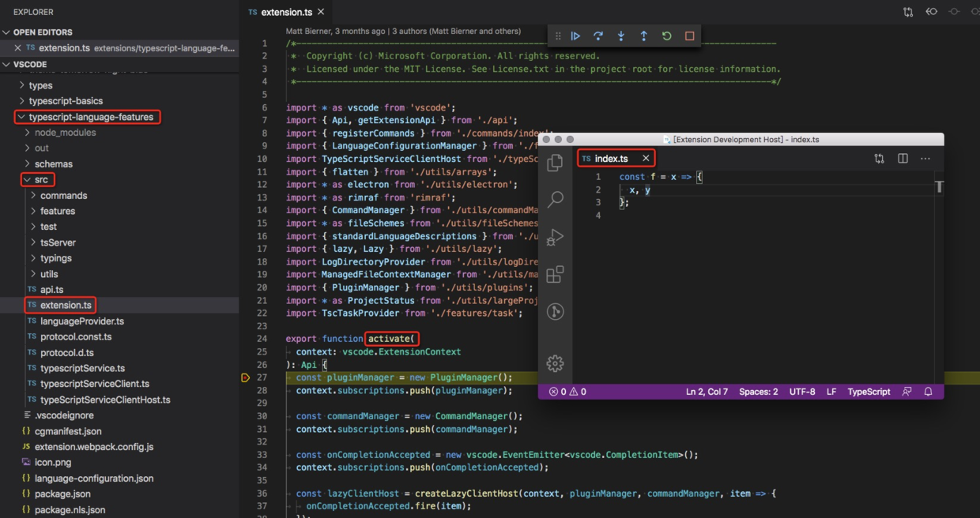Open the Extensions view icon
The height and width of the screenshot is (518, 980).
click(555, 274)
